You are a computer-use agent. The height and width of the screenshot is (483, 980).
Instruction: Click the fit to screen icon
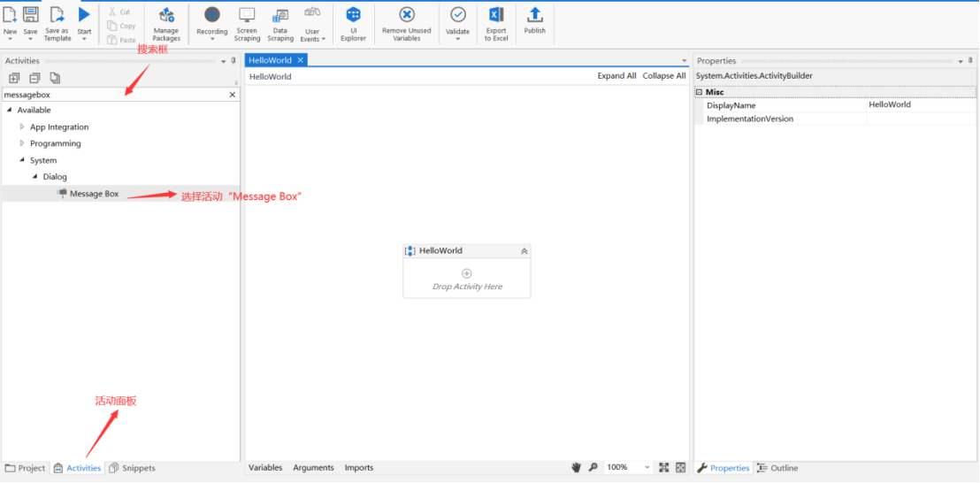pyautogui.click(x=663, y=467)
